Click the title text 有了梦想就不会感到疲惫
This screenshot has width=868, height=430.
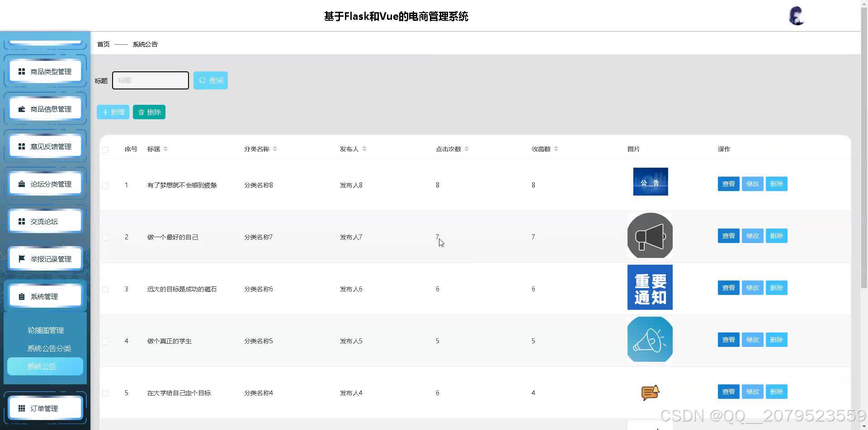point(182,185)
